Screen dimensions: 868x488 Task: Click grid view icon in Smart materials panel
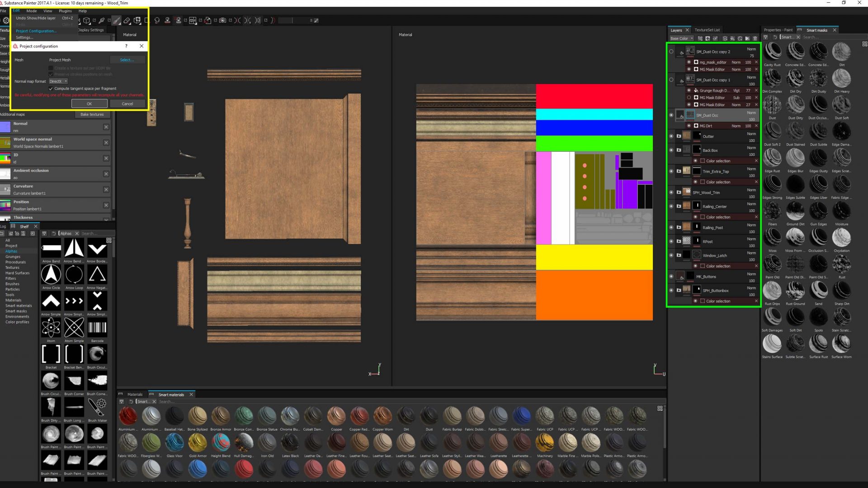660,408
